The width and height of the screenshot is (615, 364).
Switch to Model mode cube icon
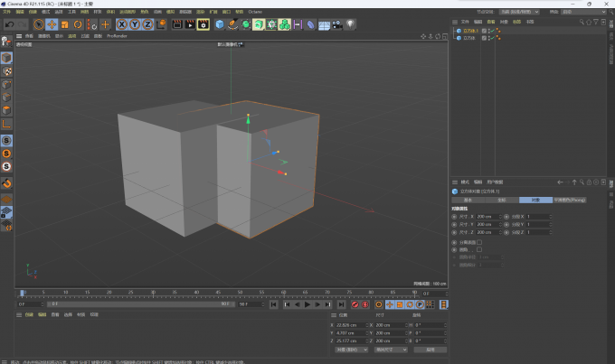[6, 58]
